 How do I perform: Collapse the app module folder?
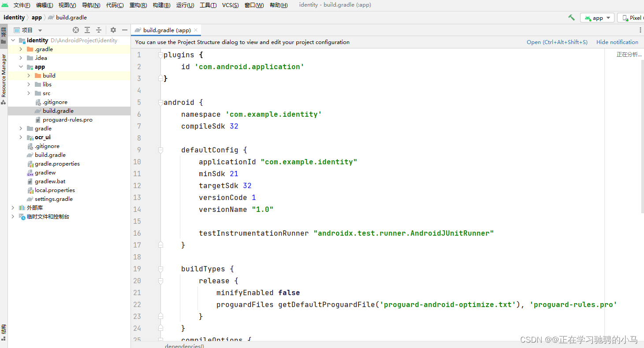point(21,67)
